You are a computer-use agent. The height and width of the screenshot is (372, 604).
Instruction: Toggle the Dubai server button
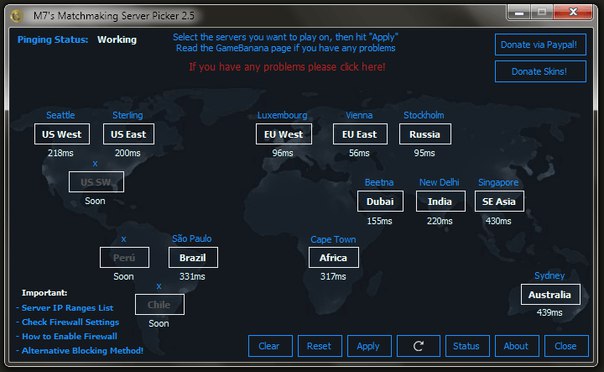tap(380, 201)
